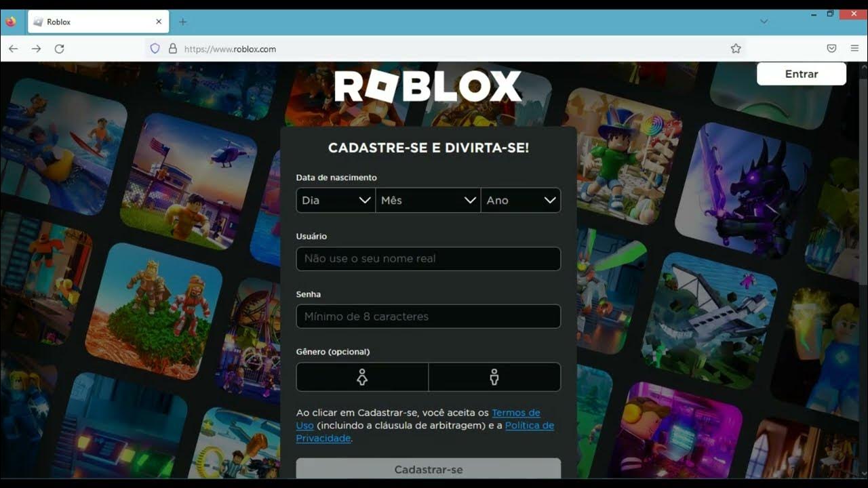Focus the Usuário username field
This screenshot has height=488, width=868.
(429, 258)
